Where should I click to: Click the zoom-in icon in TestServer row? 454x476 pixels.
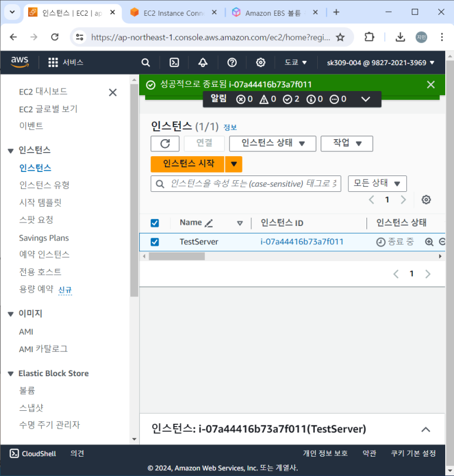(429, 242)
